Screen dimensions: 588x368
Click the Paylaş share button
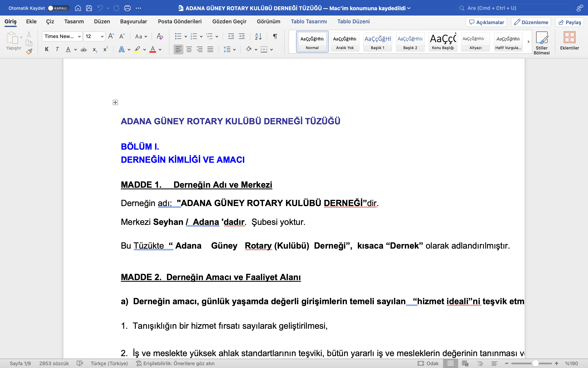coord(570,22)
